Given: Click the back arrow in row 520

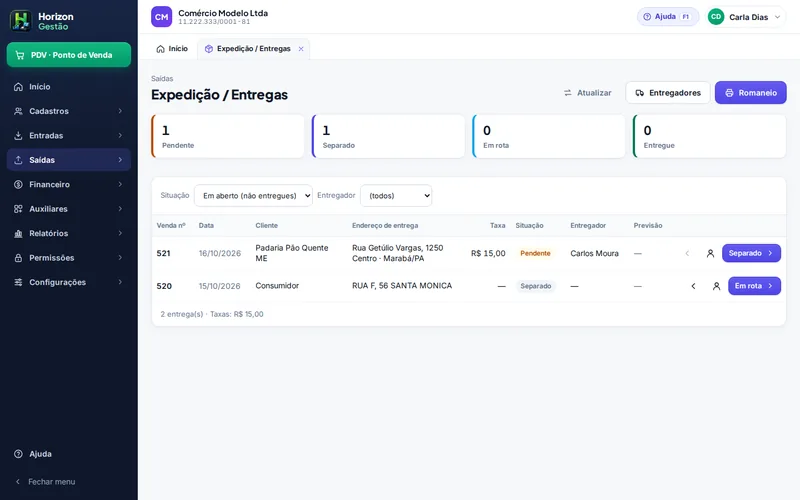Looking at the screenshot, I should pos(693,286).
